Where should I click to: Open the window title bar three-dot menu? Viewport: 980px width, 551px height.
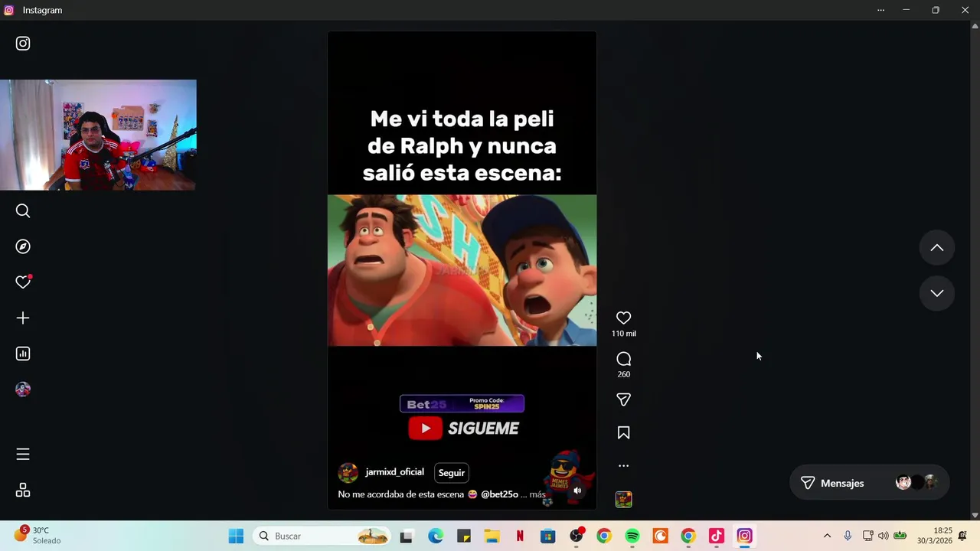click(880, 10)
